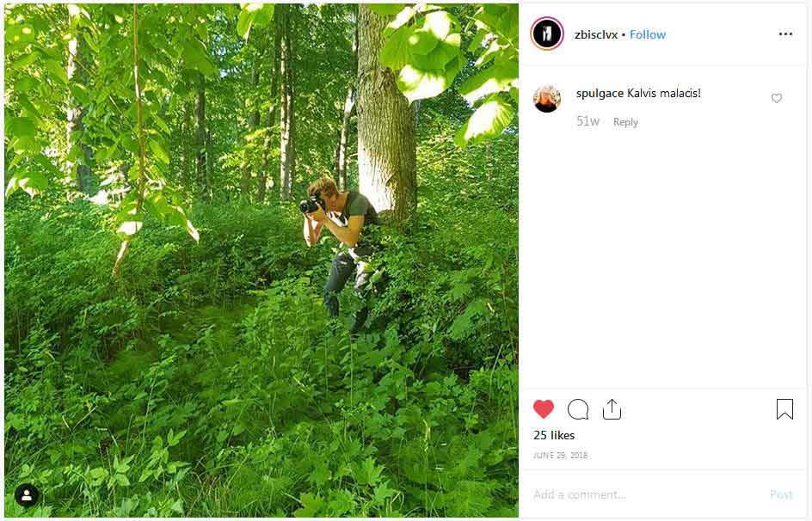Image resolution: width=812 pixels, height=521 pixels.
Task: Open the zbisclvx username link
Action: tap(596, 34)
